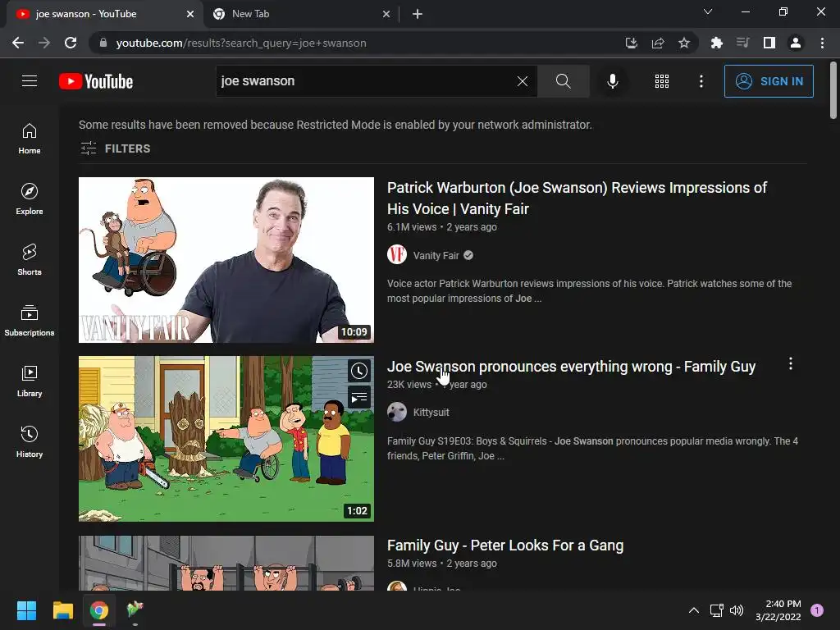
Task: Click the browser address bar URL
Action: click(x=241, y=43)
